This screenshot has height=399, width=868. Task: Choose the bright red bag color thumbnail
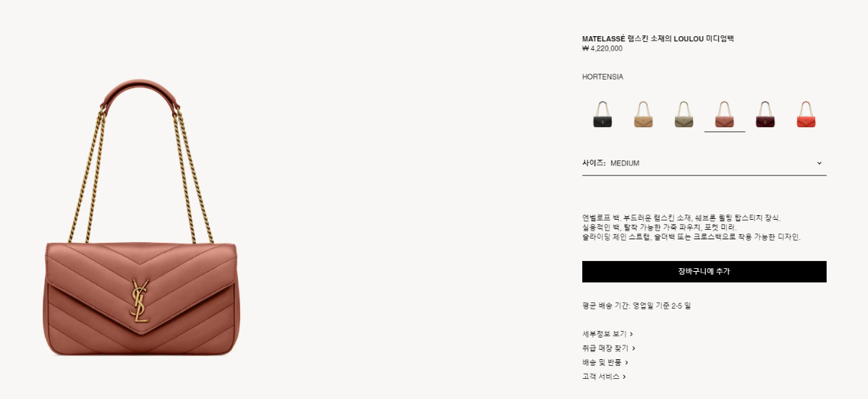pyautogui.click(x=806, y=114)
